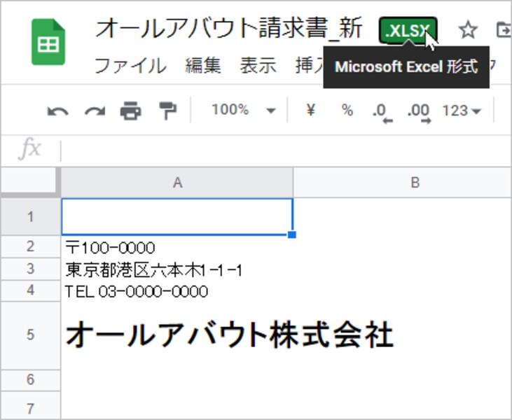The image size is (512, 420).
Task: Select row 6 header
Action: [x=31, y=380]
